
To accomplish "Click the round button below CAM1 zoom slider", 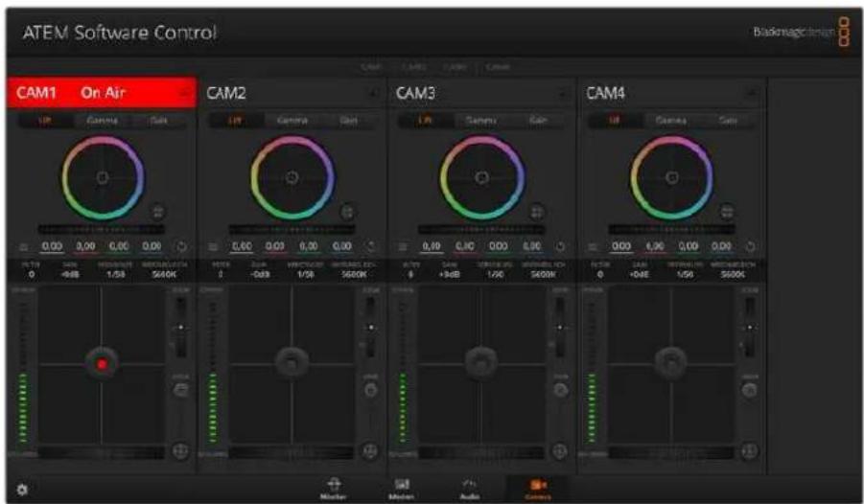I will [x=180, y=390].
